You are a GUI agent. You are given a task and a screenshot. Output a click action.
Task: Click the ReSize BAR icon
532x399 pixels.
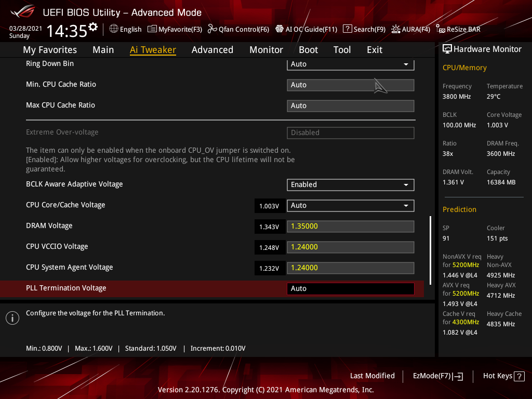click(x=441, y=29)
